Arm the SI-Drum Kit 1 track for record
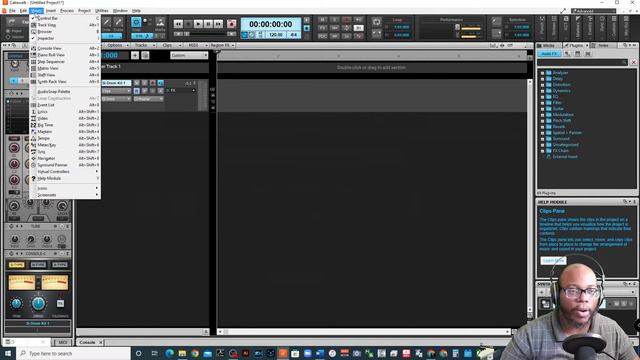 [x=152, y=83]
